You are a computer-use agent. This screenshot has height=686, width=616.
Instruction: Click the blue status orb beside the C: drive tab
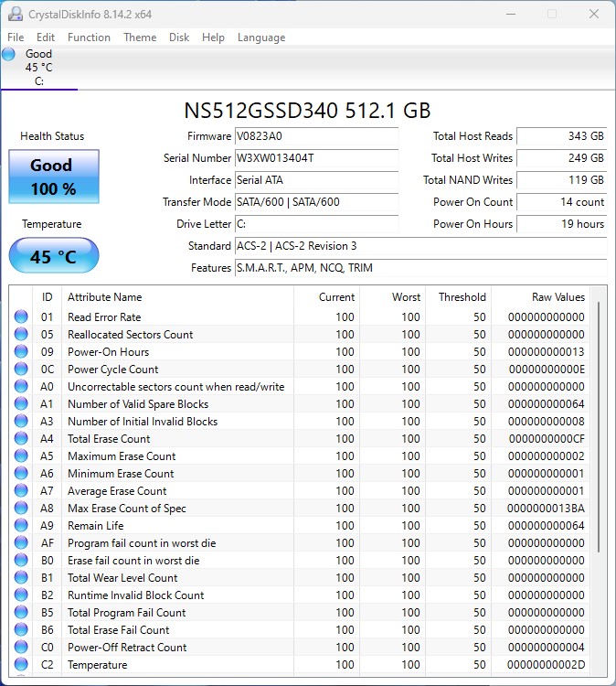[x=8, y=54]
